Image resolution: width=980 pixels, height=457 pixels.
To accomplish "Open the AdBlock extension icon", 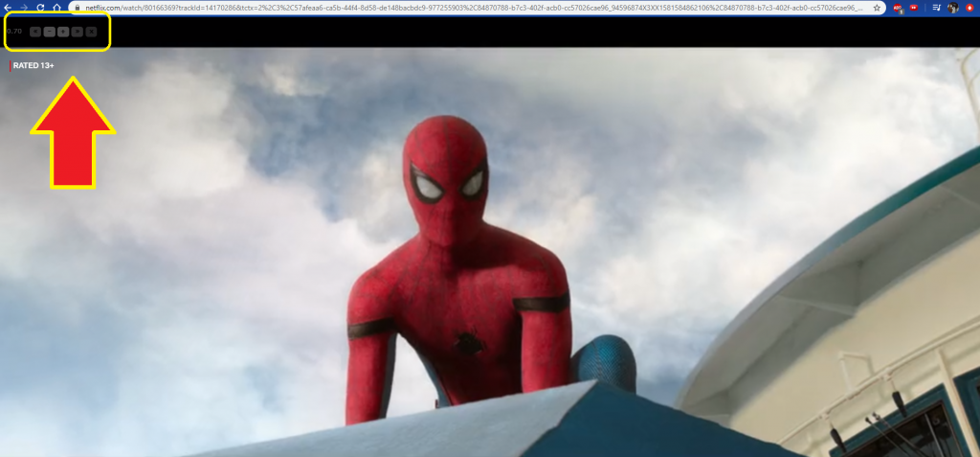I will click(x=898, y=8).
